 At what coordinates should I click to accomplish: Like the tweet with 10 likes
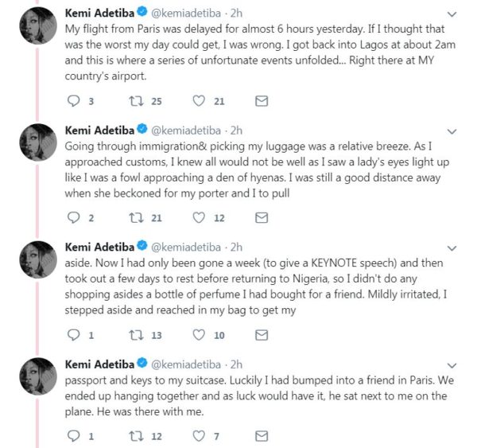pyautogui.click(x=199, y=335)
